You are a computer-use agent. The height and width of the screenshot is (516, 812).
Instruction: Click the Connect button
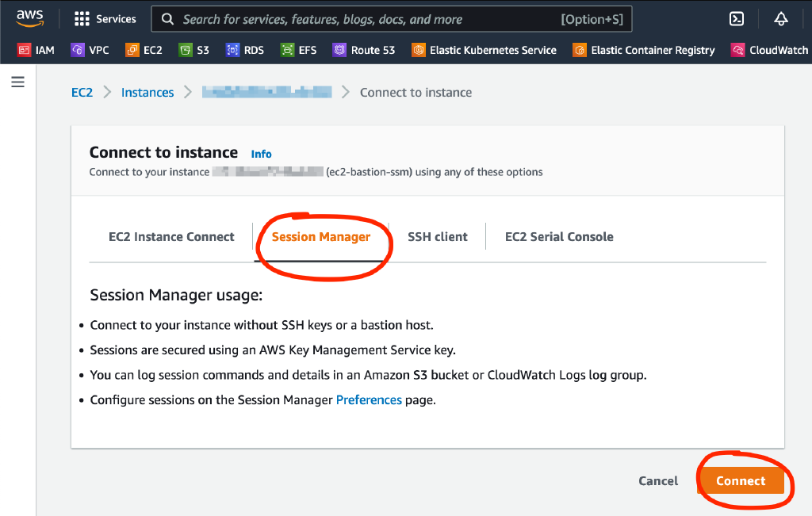tap(741, 480)
